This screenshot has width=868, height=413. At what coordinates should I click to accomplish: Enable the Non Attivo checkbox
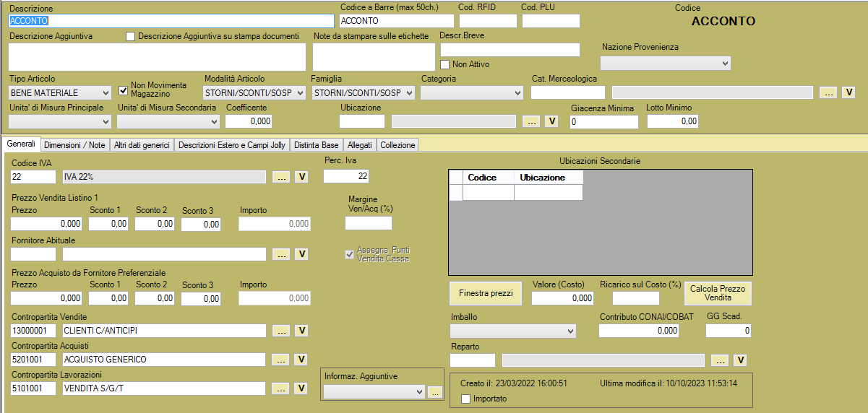(445, 64)
